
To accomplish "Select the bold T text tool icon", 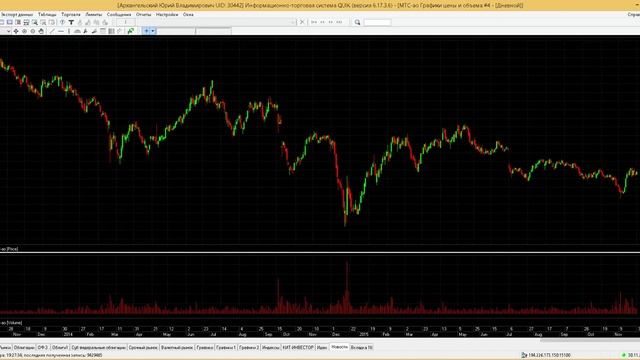I will pyautogui.click(x=71, y=22).
